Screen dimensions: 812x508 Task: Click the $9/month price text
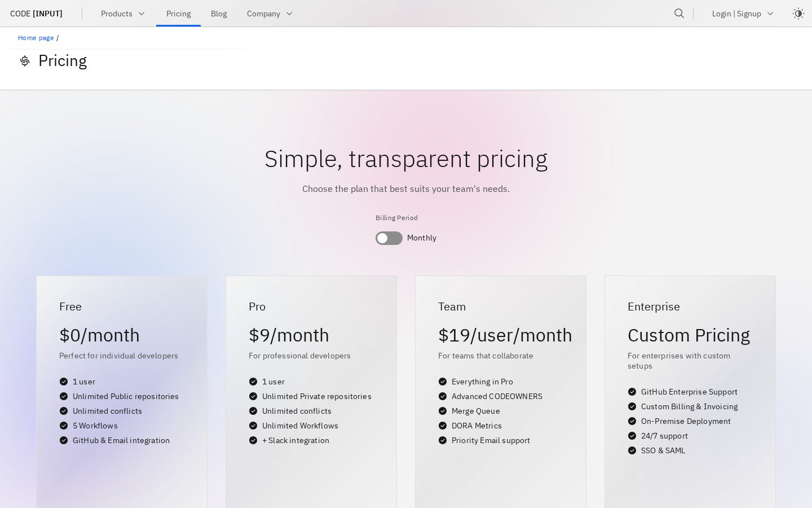pyautogui.click(x=289, y=335)
